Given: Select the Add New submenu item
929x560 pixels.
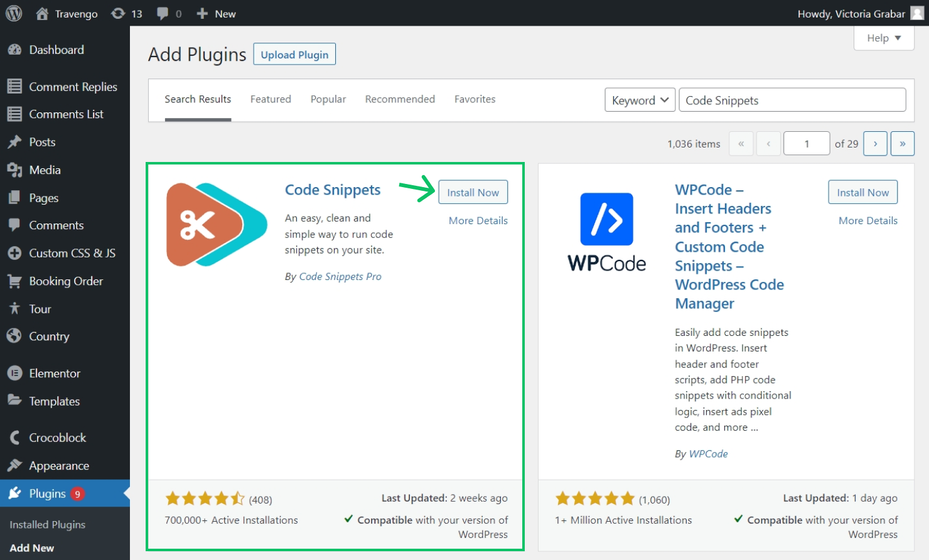Looking at the screenshot, I should click(x=32, y=547).
